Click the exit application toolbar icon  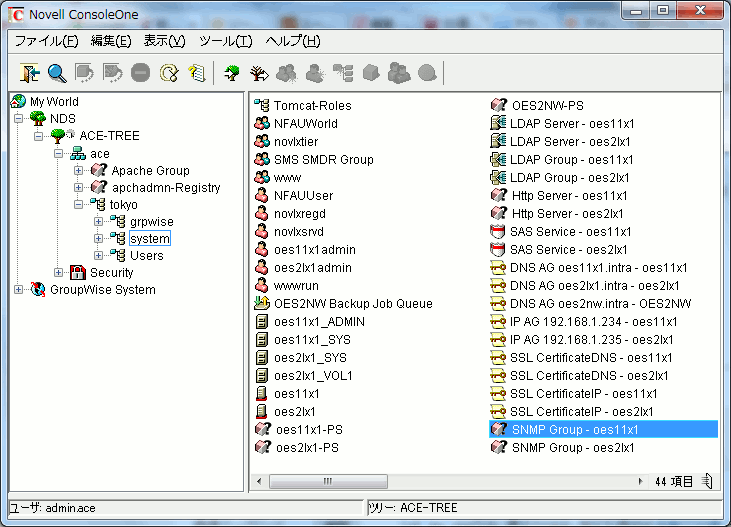point(29,73)
